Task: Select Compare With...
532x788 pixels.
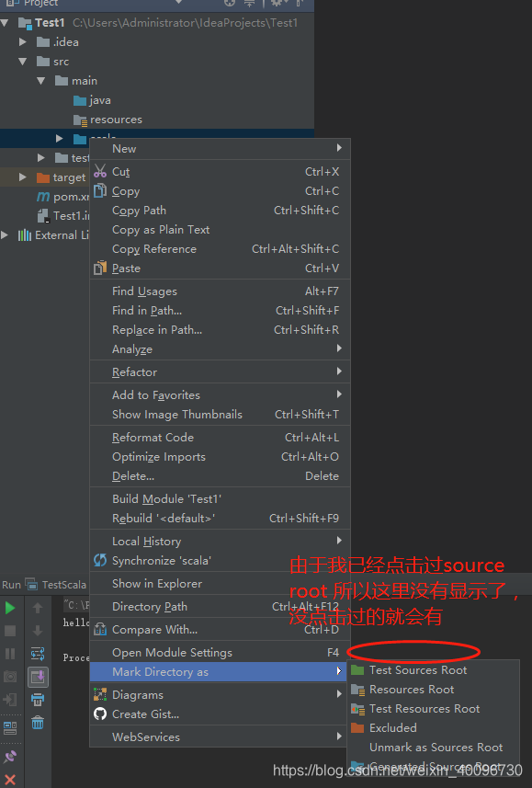Action: click(x=220, y=630)
